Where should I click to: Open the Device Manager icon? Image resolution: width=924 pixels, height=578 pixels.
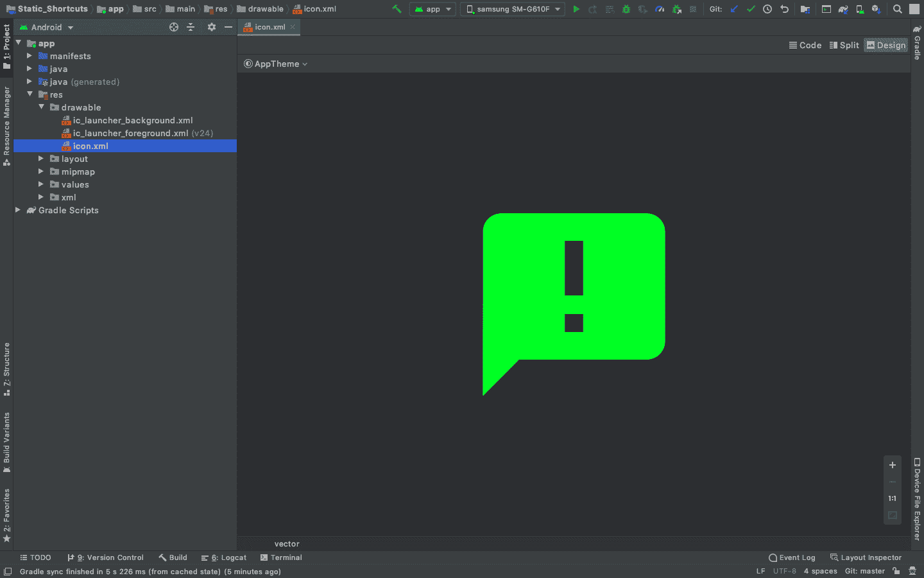coord(860,9)
